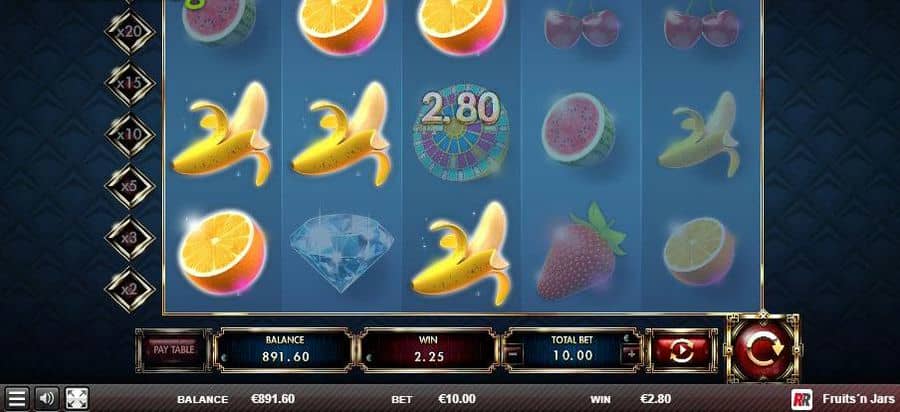The width and height of the screenshot is (900, 412).
Task: Click the Total Bet value field
Action: (572, 350)
